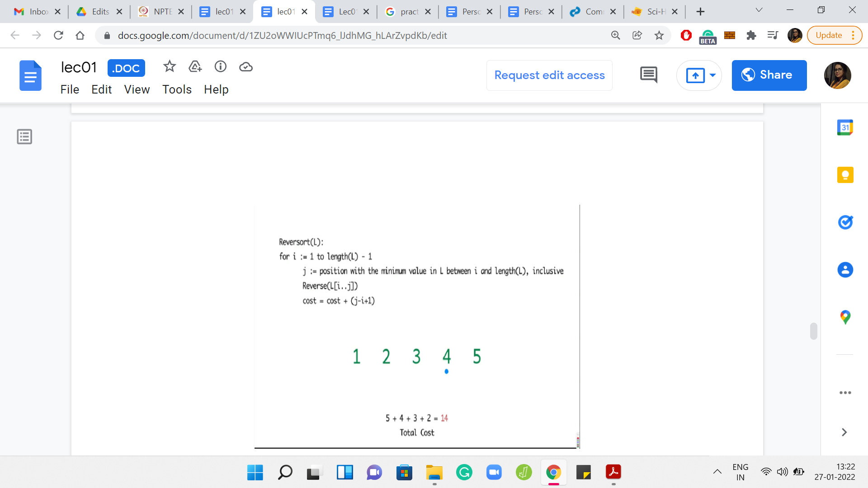The height and width of the screenshot is (488, 868).
Task: Expand the browser tab search arrow
Action: click(x=759, y=10)
